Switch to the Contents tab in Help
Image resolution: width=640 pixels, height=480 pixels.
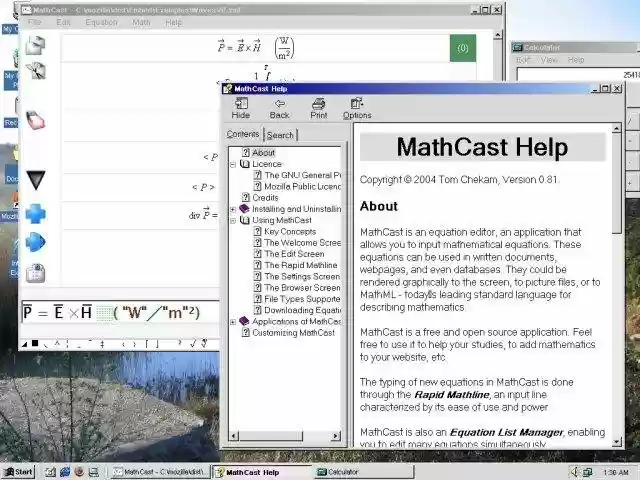pyautogui.click(x=243, y=134)
